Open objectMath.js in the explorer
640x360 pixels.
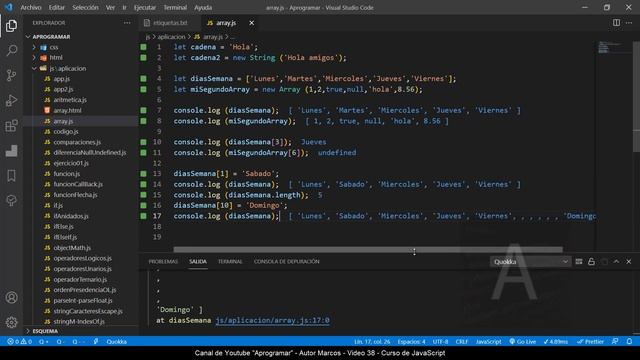tap(72, 248)
